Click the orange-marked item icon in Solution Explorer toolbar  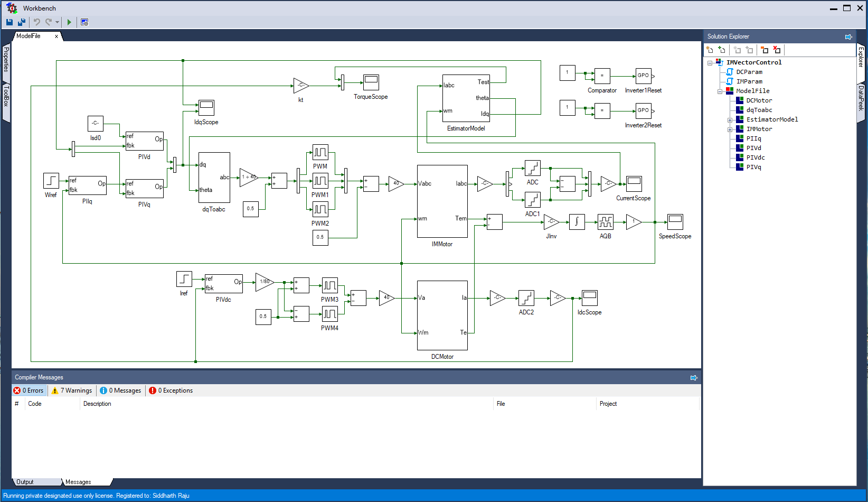coord(765,50)
